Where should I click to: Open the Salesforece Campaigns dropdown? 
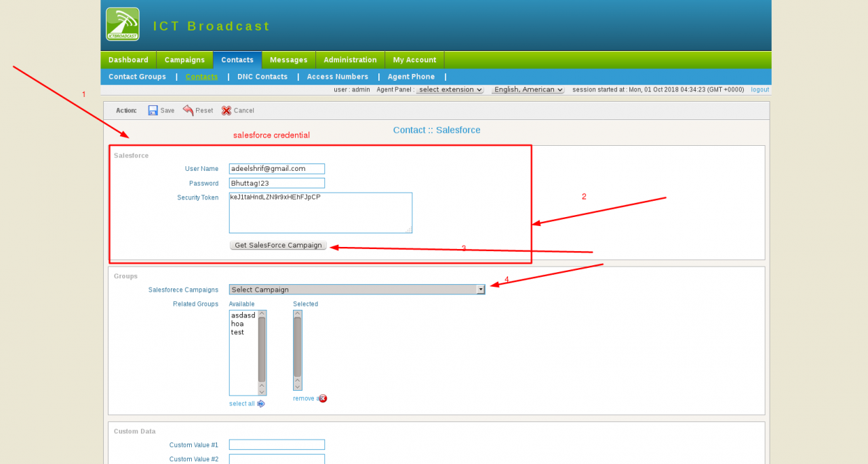(x=480, y=289)
